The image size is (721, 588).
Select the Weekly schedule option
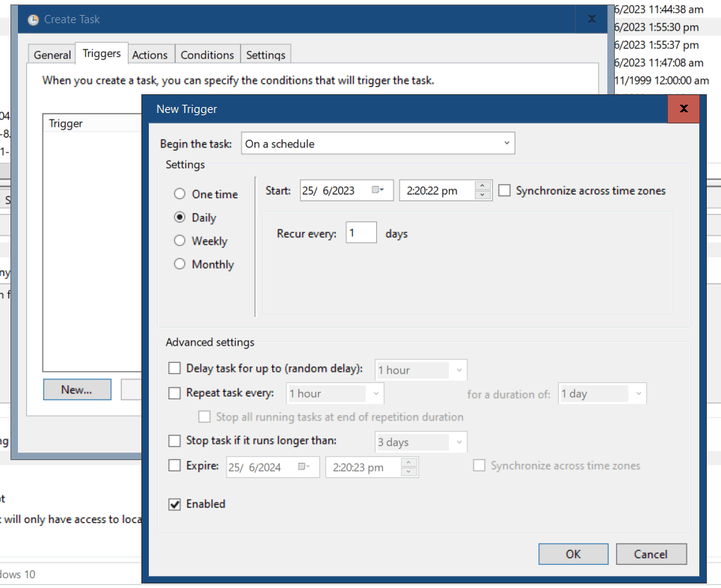[180, 241]
